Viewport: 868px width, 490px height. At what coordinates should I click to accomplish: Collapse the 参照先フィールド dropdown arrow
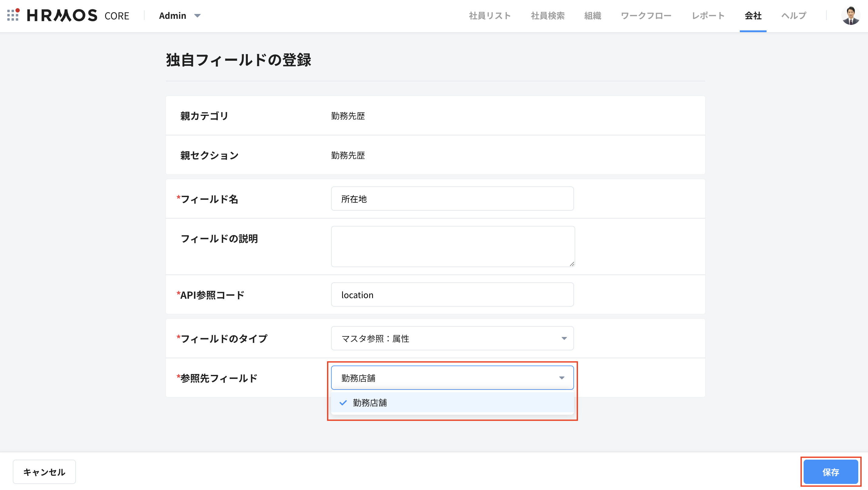(561, 378)
